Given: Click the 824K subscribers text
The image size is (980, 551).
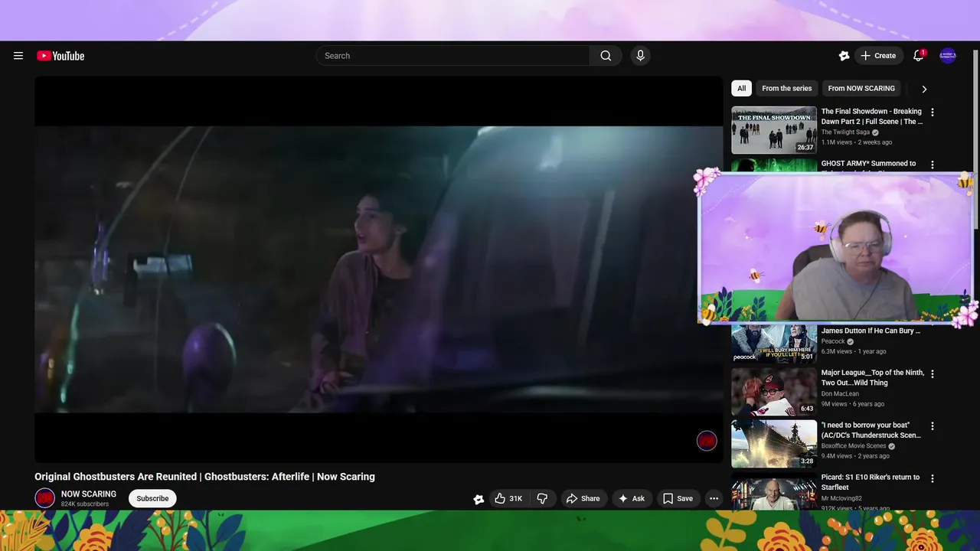Looking at the screenshot, I should (x=85, y=504).
